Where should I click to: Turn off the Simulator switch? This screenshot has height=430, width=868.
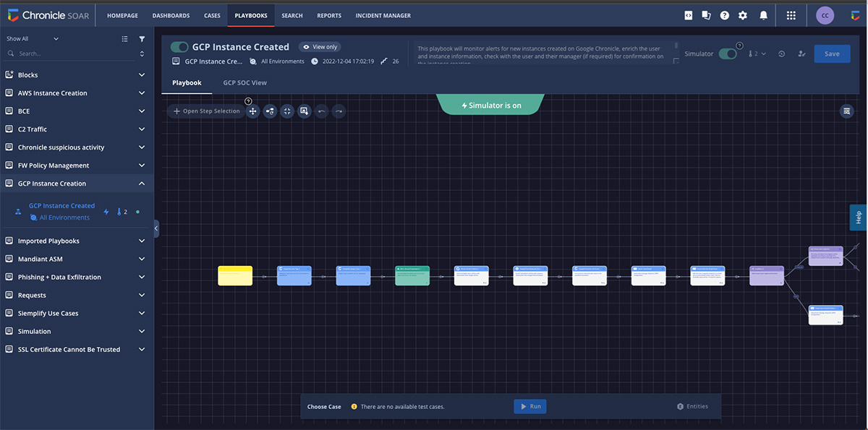(x=728, y=53)
